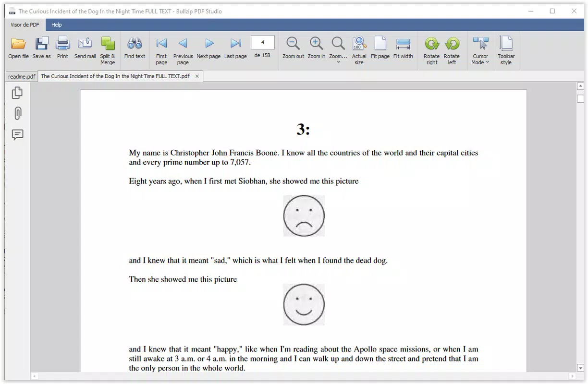The height and width of the screenshot is (384, 588).
Task: Select the Visor de PDF ribbon tab
Action: click(x=25, y=25)
